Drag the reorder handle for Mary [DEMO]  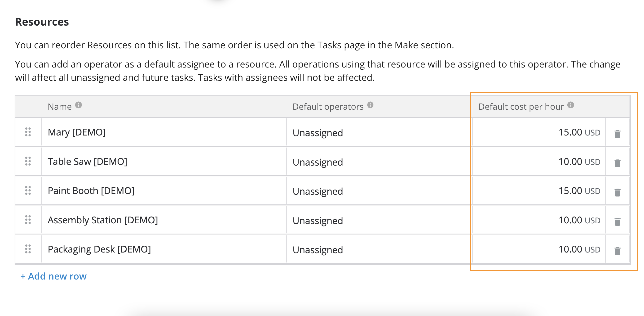28,132
